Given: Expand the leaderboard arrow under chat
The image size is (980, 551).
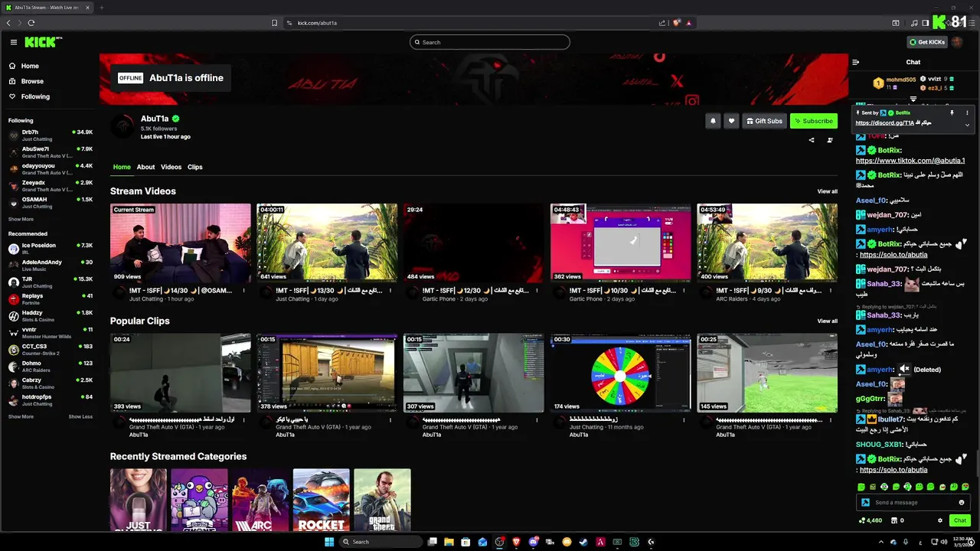Looking at the screenshot, I should point(913,99).
